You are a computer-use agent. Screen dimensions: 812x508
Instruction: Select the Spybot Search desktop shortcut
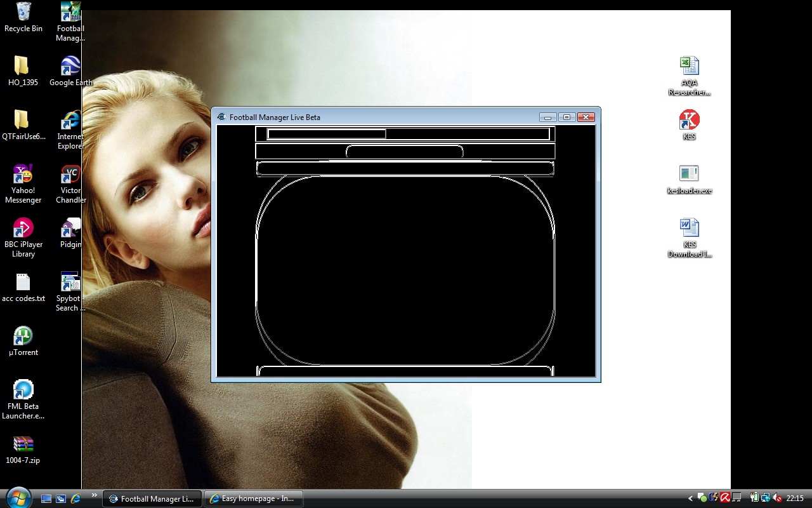click(70, 291)
